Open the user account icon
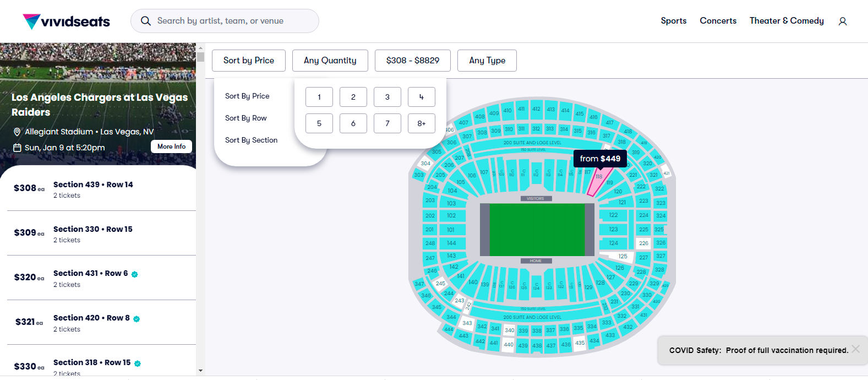 pyautogui.click(x=842, y=21)
